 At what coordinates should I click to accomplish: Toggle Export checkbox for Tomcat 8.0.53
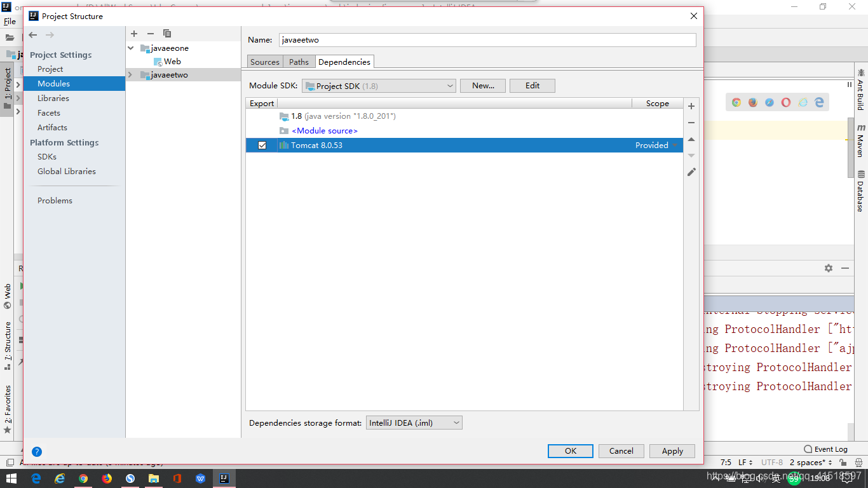coord(262,146)
